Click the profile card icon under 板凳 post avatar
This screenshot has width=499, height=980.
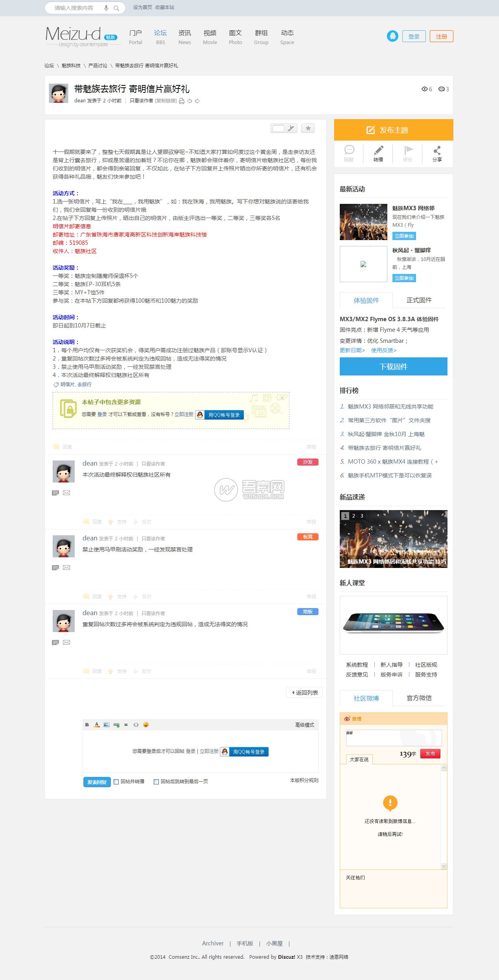coord(55,568)
